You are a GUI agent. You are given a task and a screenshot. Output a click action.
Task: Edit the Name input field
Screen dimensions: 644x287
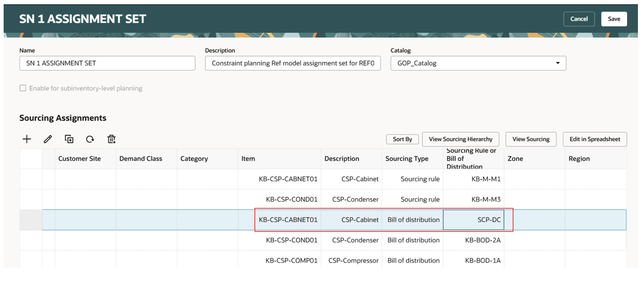107,63
